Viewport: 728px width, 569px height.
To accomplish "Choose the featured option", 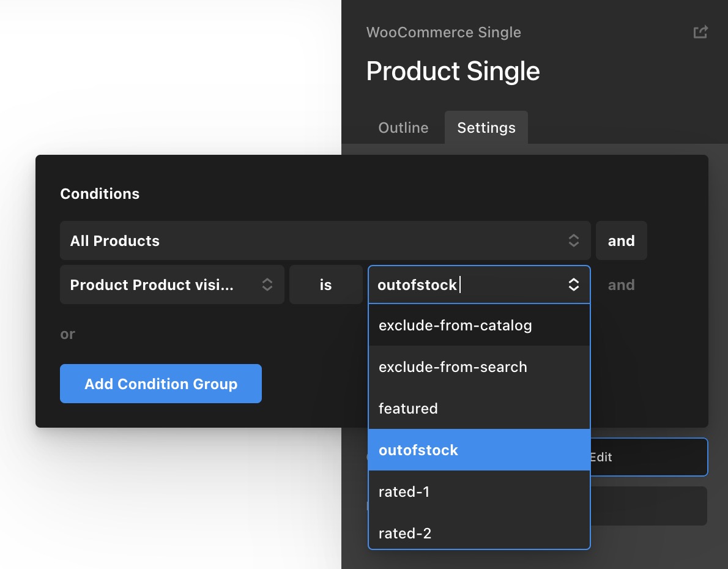I will [x=479, y=408].
